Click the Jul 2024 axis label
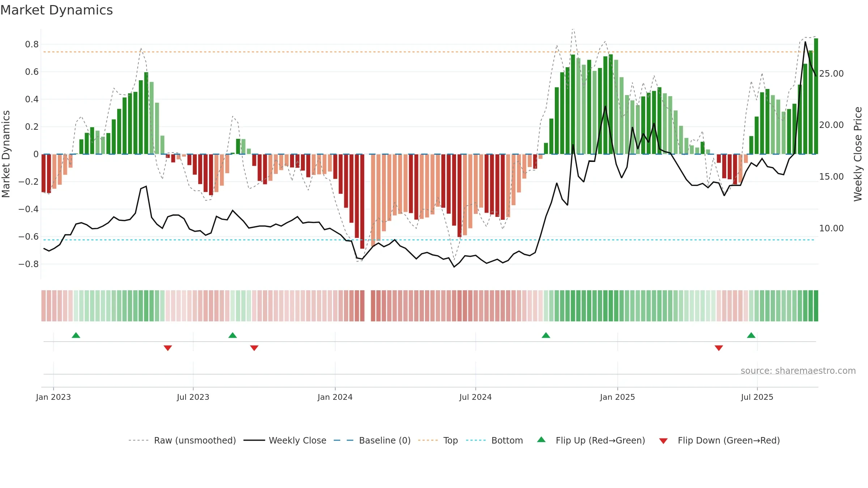 476,397
